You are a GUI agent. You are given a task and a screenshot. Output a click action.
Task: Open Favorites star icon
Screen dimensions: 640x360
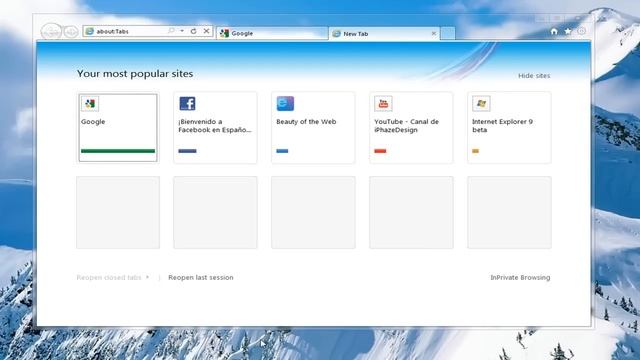[x=568, y=31]
